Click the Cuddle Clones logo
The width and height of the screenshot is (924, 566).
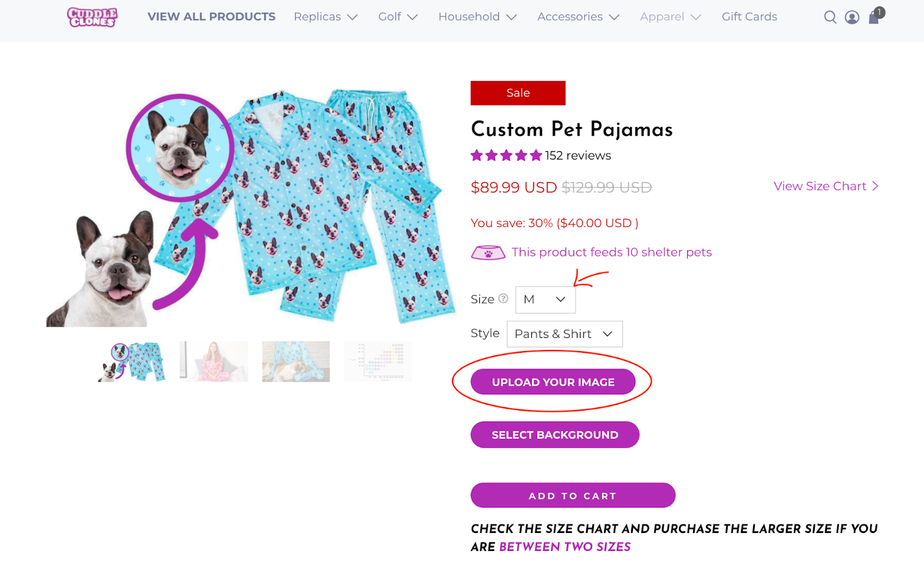(92, 17)
